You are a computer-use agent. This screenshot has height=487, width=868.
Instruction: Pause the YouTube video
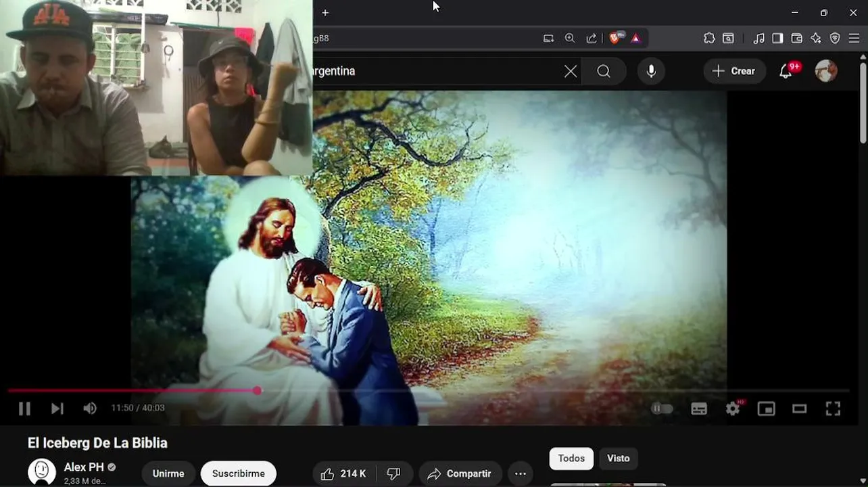pos(24,409)
